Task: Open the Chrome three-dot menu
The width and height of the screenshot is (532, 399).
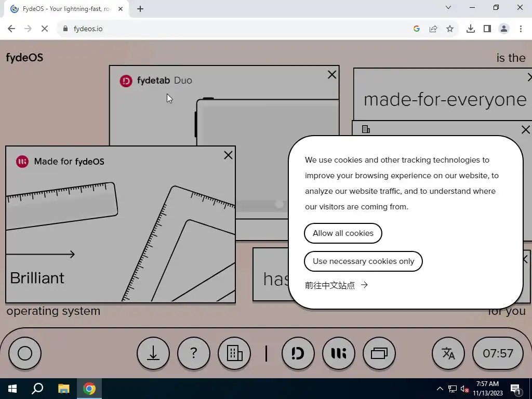Action: (x=521, y=29)
